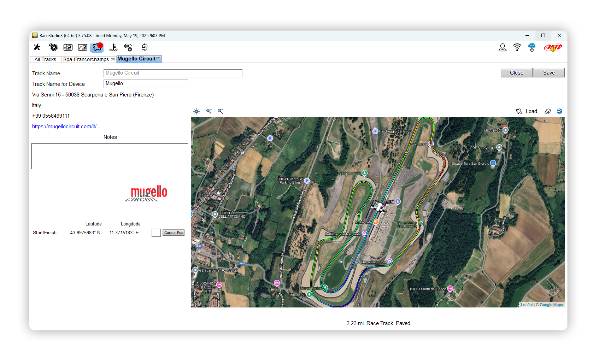599x364 pixels.
Task: Click the LA LOCANDA DI ADELFO marker
Action: point(219,284)
